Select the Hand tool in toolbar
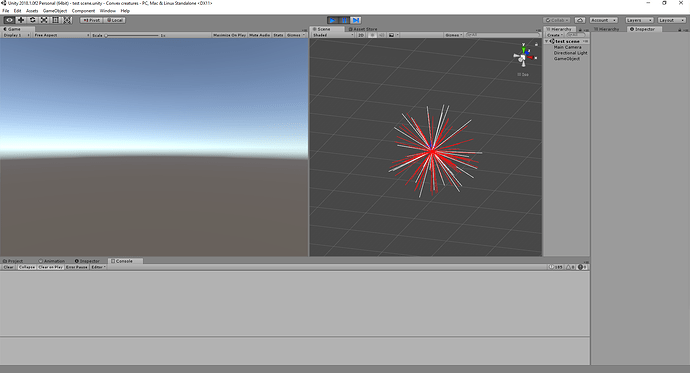The width and height of the screenshot is (690, 373). [x=9, y=20]
